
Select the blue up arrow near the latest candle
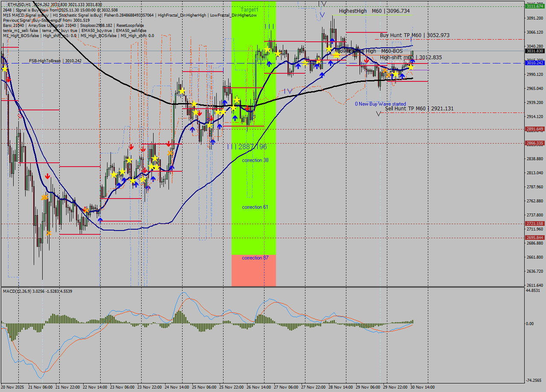(412, 61)
